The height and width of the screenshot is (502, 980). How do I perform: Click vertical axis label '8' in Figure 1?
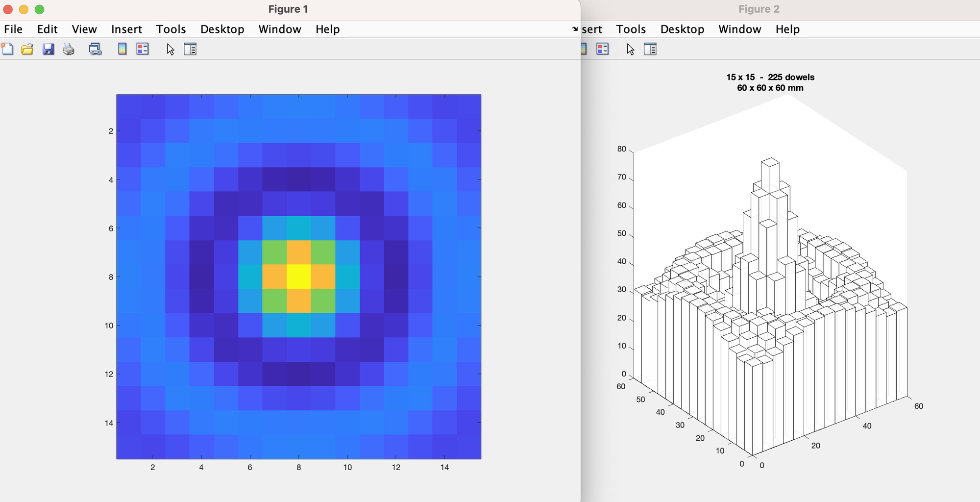click(x=111, y=277)
